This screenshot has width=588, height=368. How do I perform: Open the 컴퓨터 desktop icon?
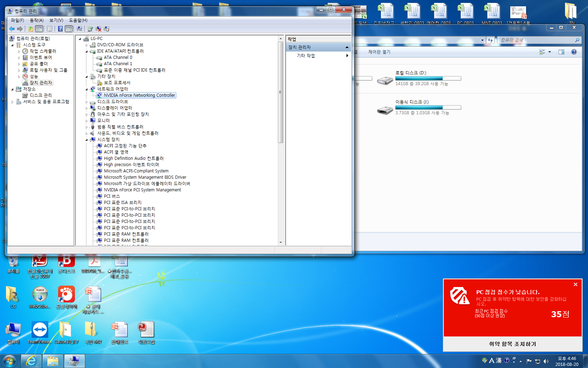[13, 333]
